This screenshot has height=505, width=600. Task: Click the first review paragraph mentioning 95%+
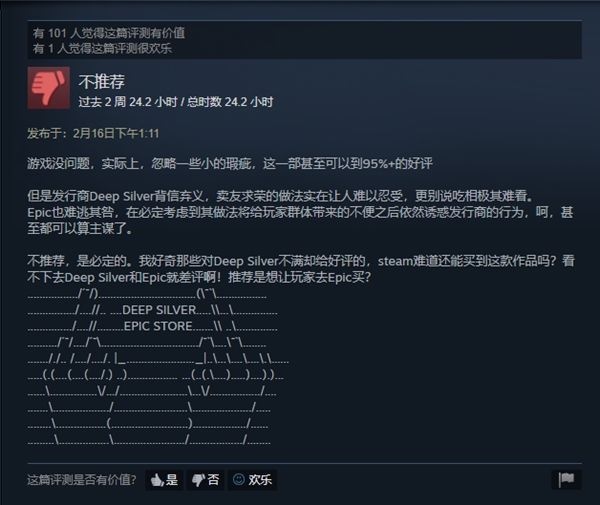[x=230, y=164]
